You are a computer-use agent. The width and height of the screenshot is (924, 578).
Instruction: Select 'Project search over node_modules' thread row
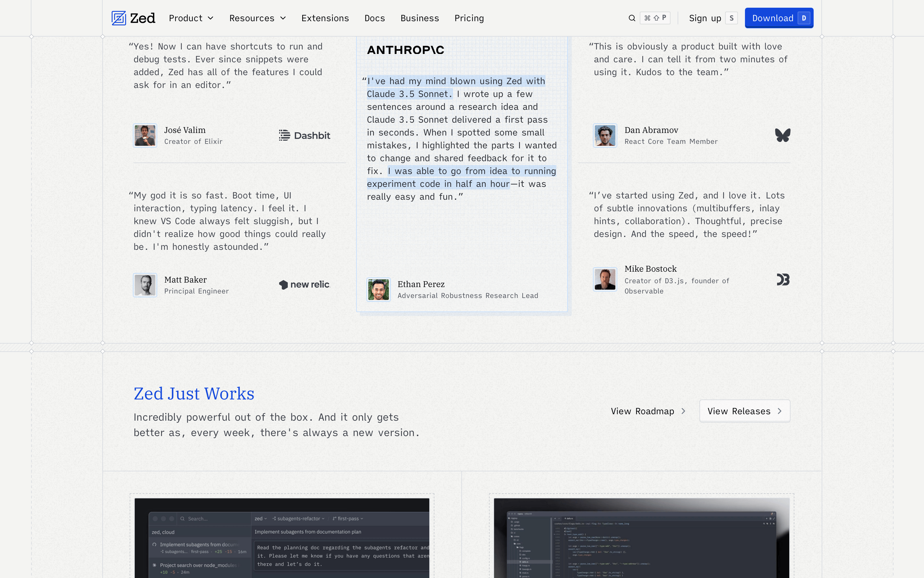(200, 568)
